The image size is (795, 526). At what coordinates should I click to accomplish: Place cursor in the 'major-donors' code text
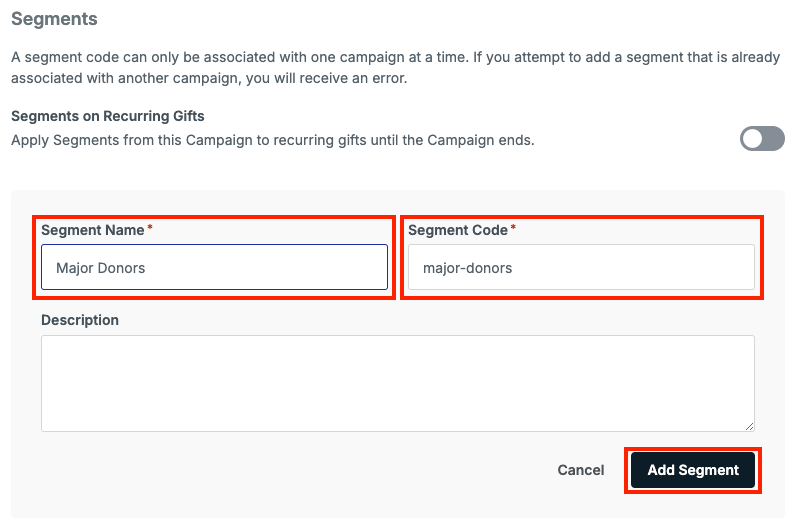pyautogui.click(x=467, y=268)
